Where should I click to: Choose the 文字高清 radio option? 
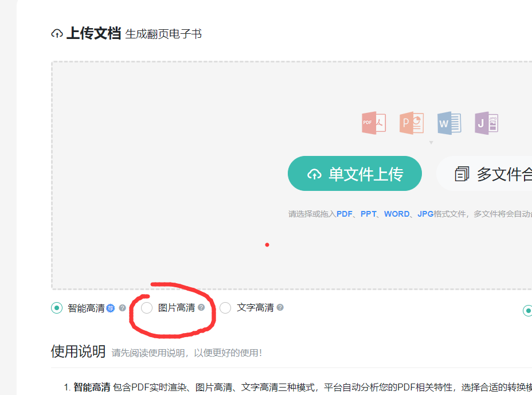click(225, 308)
